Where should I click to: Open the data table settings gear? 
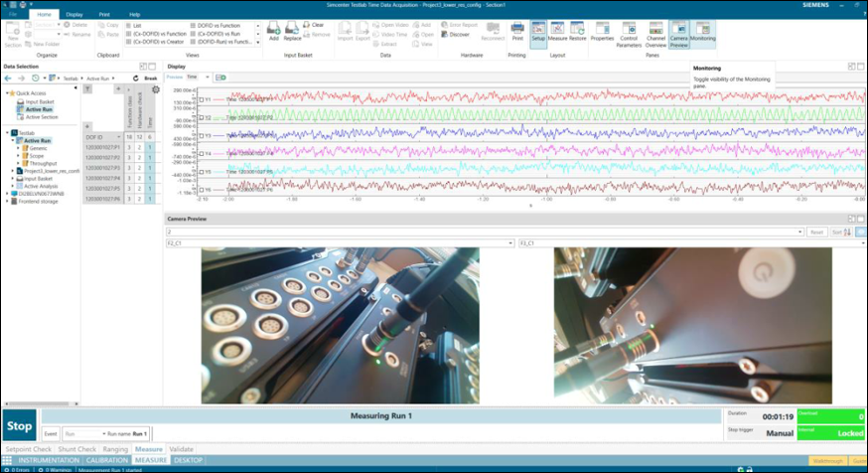pos(156,89)
